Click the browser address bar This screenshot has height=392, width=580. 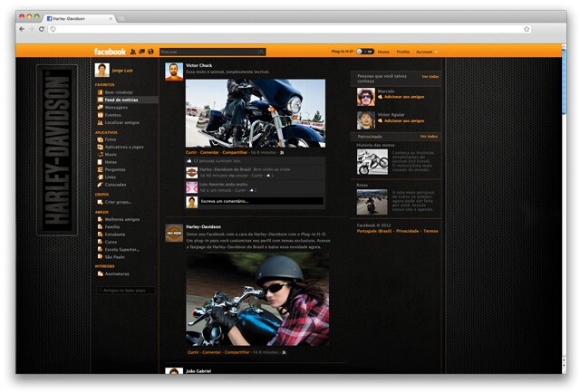tap(290, 29)
